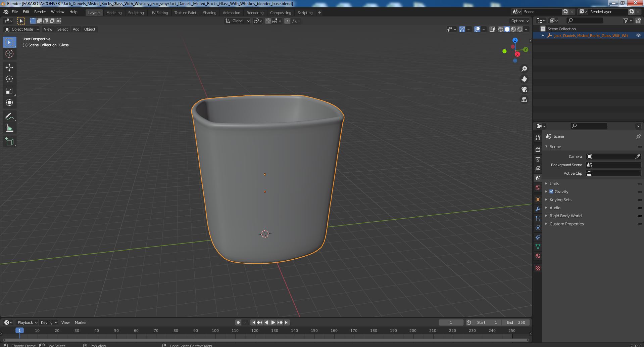
Task: Expand the Rigid Body World panel
Action: coord(565,216)
